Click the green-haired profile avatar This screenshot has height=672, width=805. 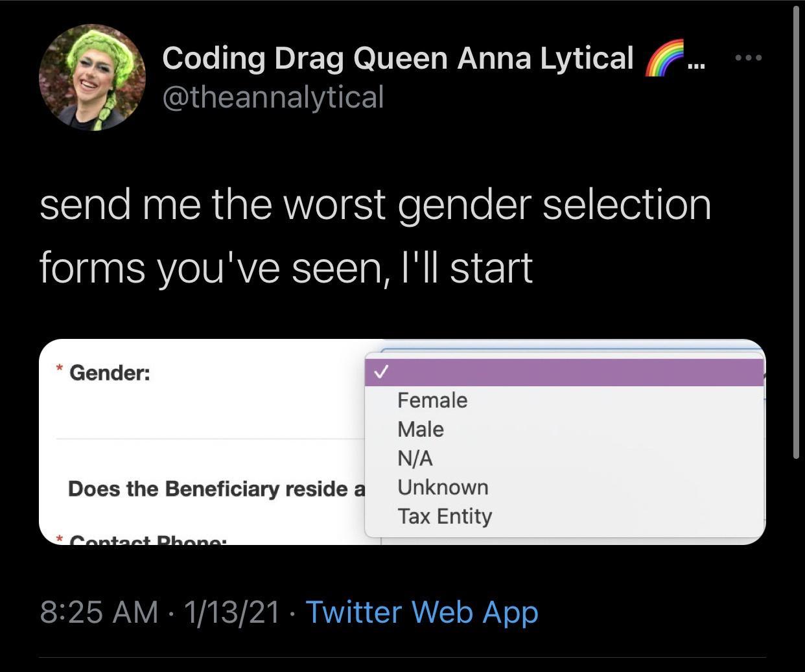point(92,78)
